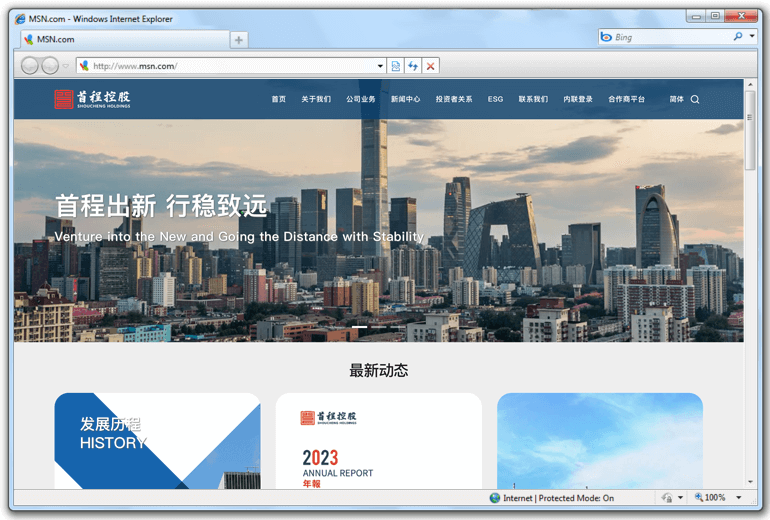The width and height of the screenshot is (770, 520).
Task: Click the 内联登录 navigation link
Action: pos(578,99)
